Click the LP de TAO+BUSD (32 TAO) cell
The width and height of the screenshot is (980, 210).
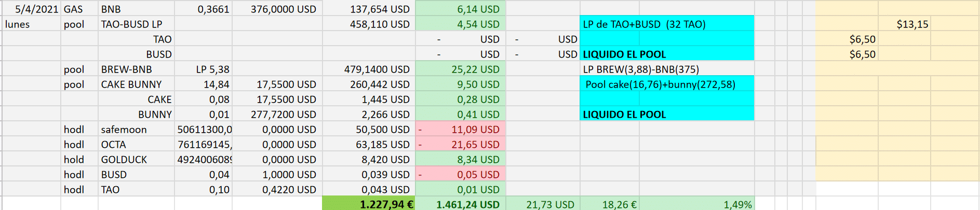pyautogui.click(x=667, y=24)
